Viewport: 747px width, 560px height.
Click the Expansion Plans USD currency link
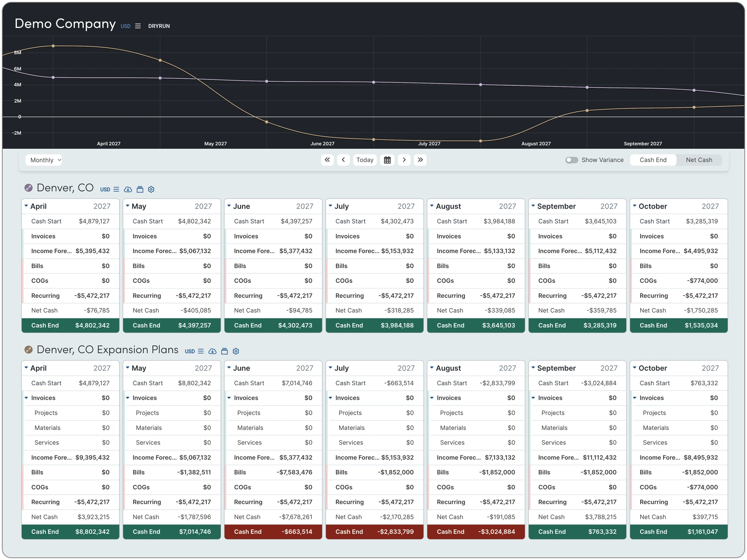point(190,351)
